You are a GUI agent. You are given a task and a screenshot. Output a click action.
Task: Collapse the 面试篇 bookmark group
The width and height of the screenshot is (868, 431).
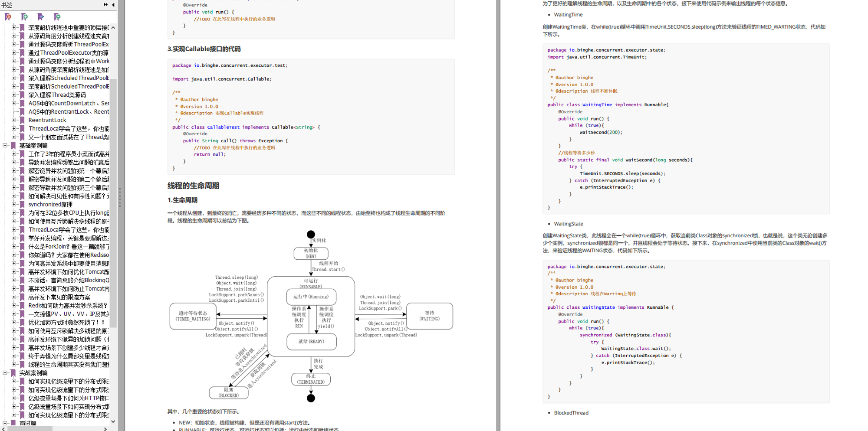click(x=5, y=423)
